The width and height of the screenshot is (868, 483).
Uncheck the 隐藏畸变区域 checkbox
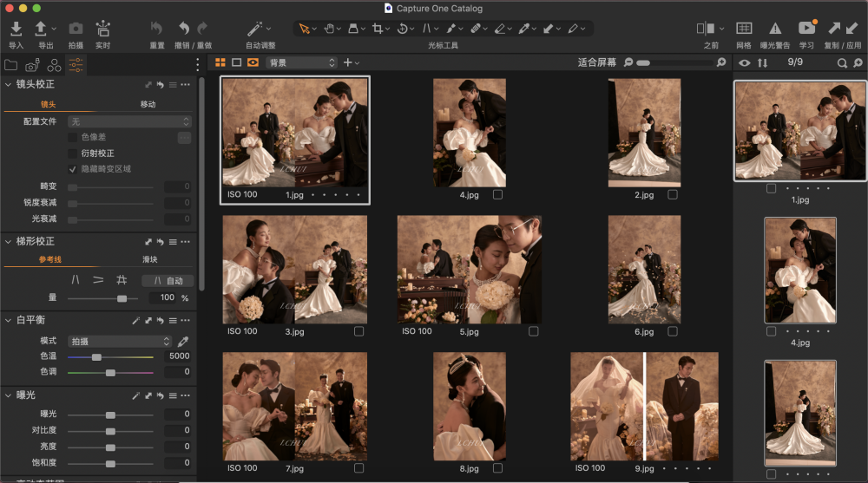coord(73,169)
